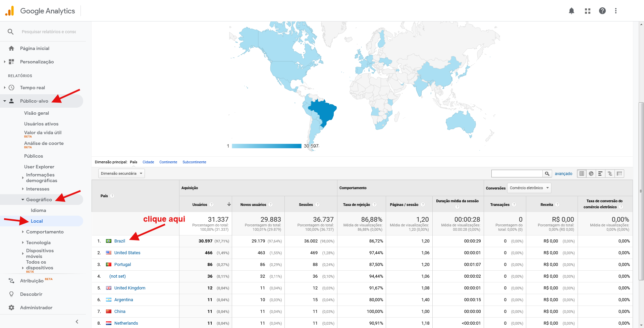Select Subcontinente as primary dimension
Image resolution: width=644 pixels, height=328 pixels.
194,162
